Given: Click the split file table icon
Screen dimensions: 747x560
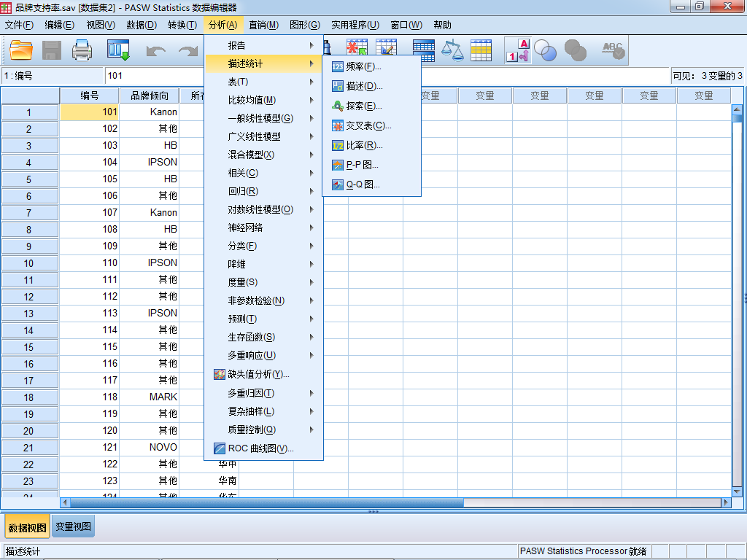Looking at the screenshot, I should 424,50.
